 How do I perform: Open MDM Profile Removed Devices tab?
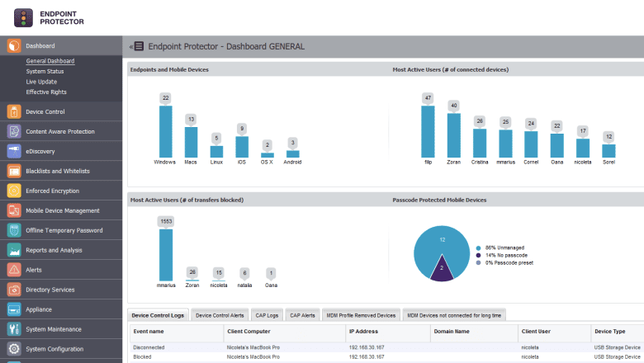(x=361, y=315)
